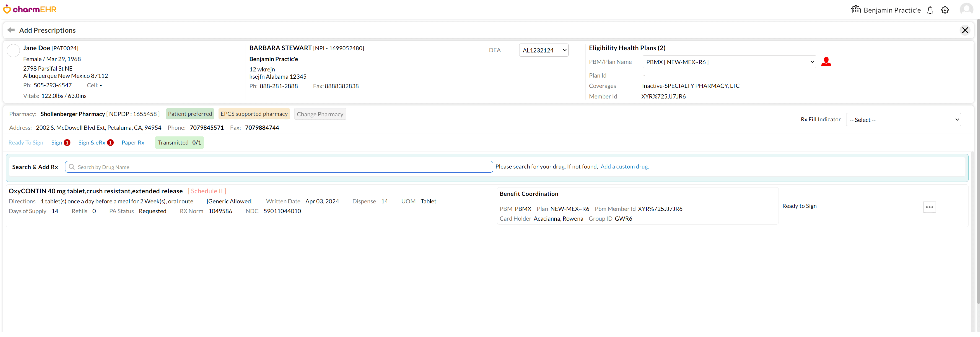Click the patient photo placeholder circle
Viewport: 980px width, 337px height.
[x=13, y=50]
